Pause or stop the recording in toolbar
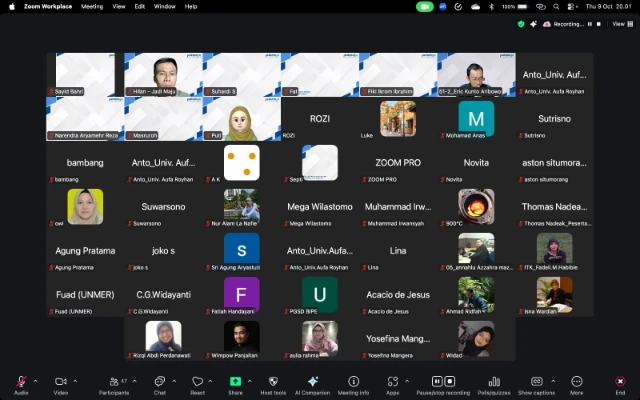 (443, 383)
